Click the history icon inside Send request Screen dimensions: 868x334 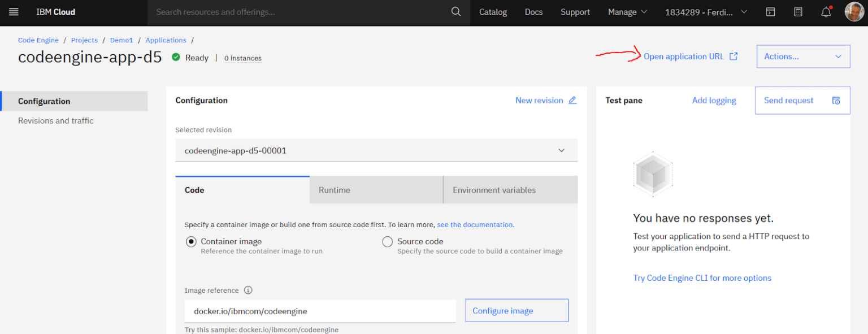(x=836, y=100)
